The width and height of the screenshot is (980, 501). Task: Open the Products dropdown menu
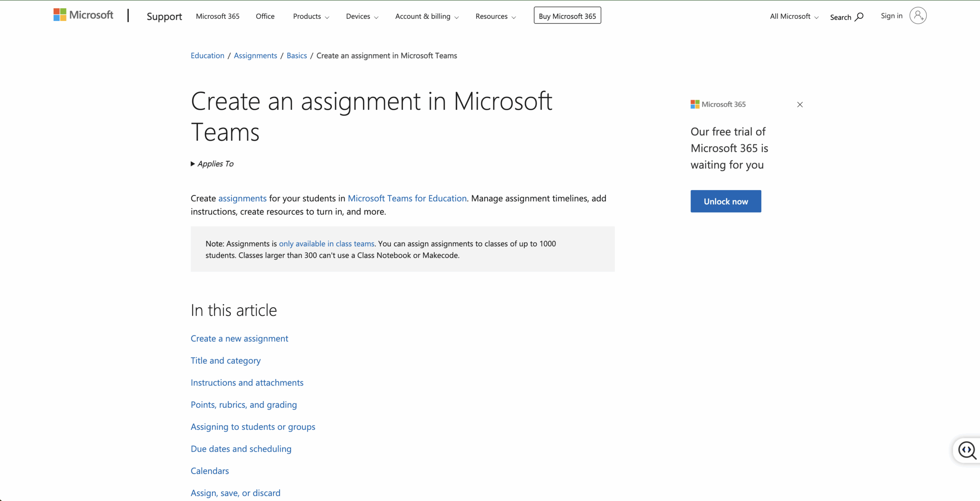311,16
